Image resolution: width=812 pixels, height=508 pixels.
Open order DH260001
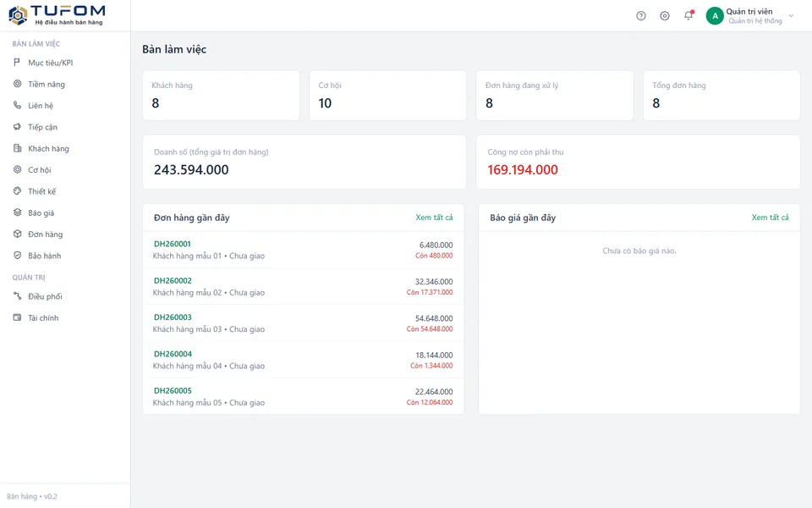(x=173, y=244)
